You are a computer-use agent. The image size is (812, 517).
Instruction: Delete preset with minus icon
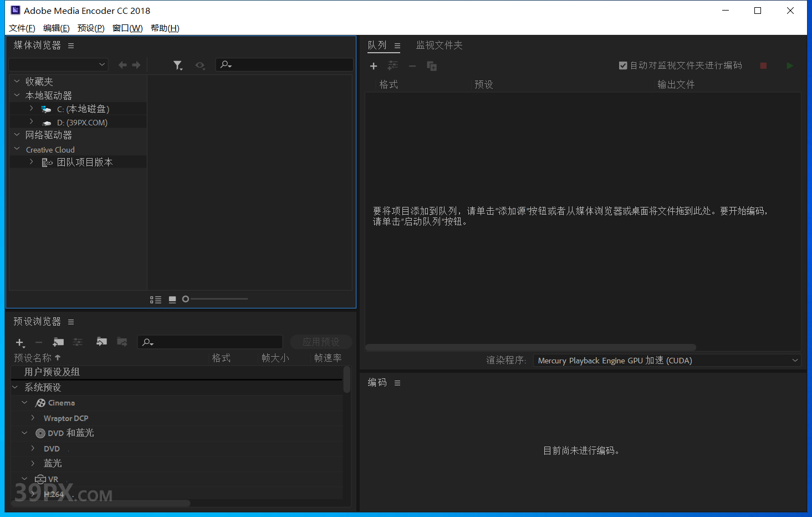(39, 342)
